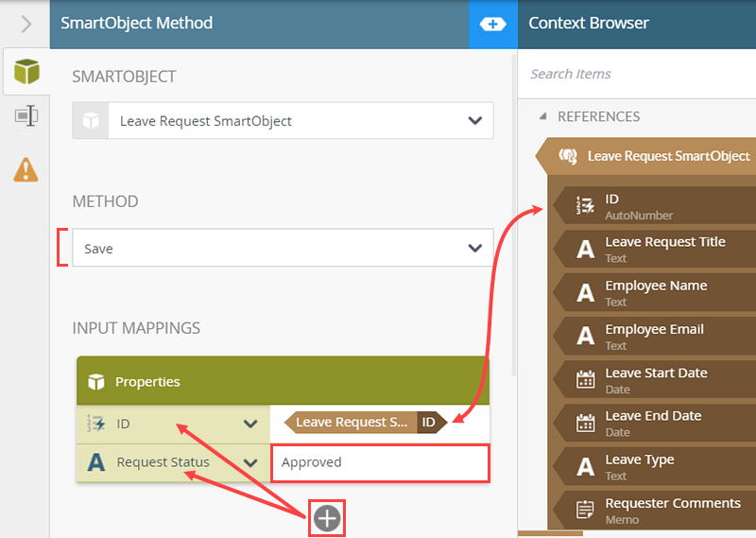756x538 pixels.
Task: Click the calendar icon beside Leave Start Date
Action: click(x=585, y=380)
